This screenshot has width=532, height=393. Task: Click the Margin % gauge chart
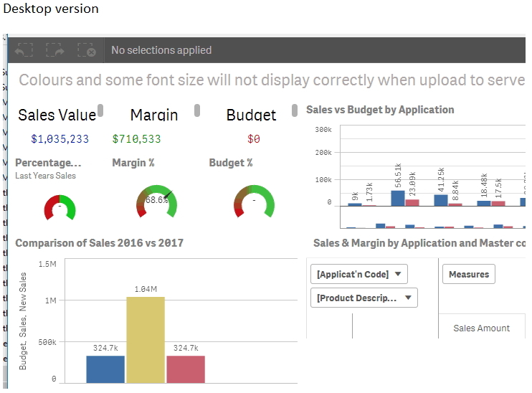point(156,202)
